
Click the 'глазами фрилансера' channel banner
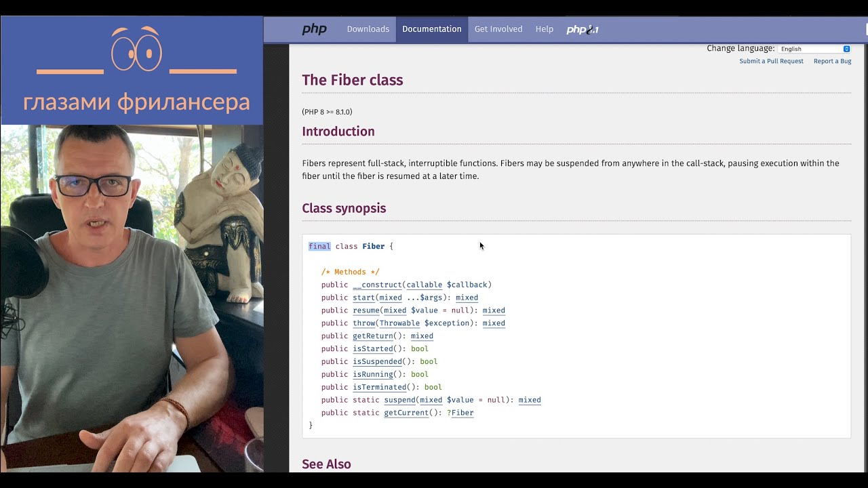pos(132,70)
